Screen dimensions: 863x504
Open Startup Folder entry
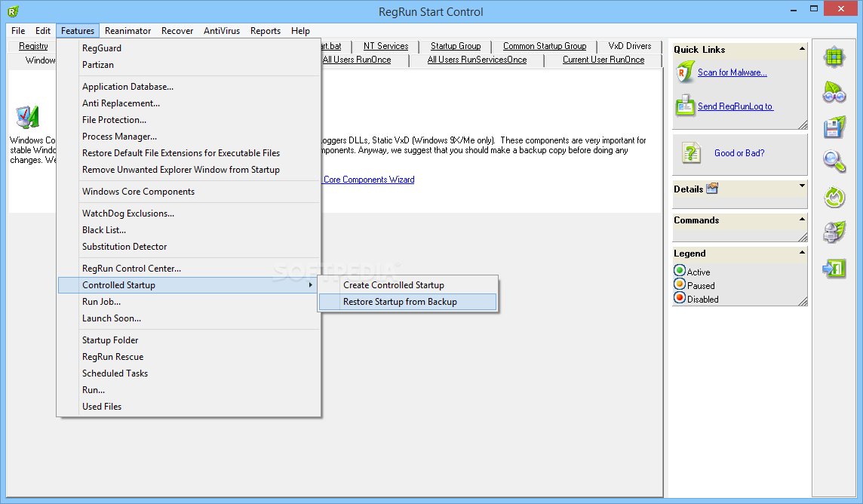pyautogui.click(x=189, y=340)
